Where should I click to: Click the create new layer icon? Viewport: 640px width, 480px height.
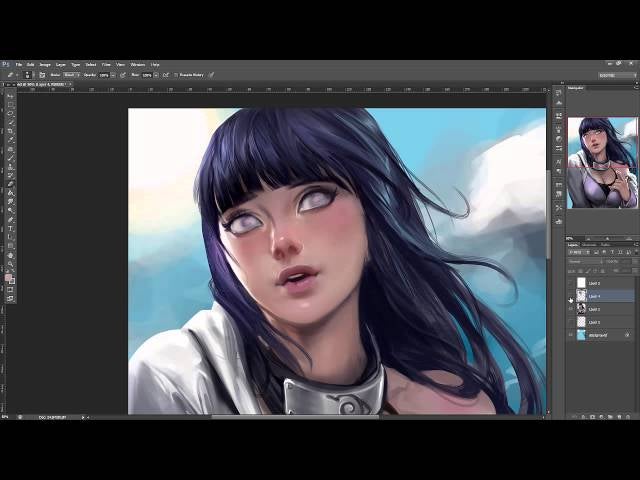[619, 416]
